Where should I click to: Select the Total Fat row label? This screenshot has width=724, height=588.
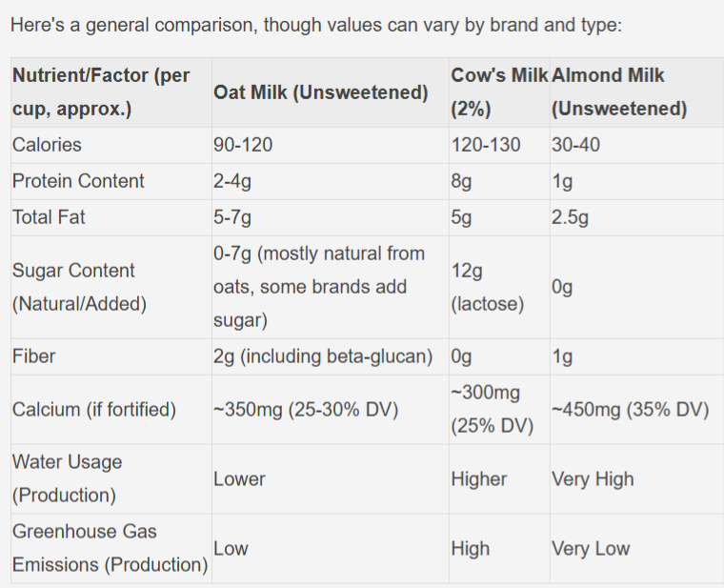(49, 217)
